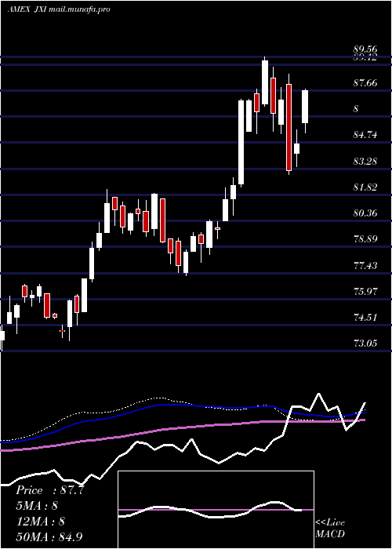Click the 'AMEX JXI mail.munafa.pro' chart title
This screenshot has width=392, height=549.
pyautogui.click(x=59, y=9)
